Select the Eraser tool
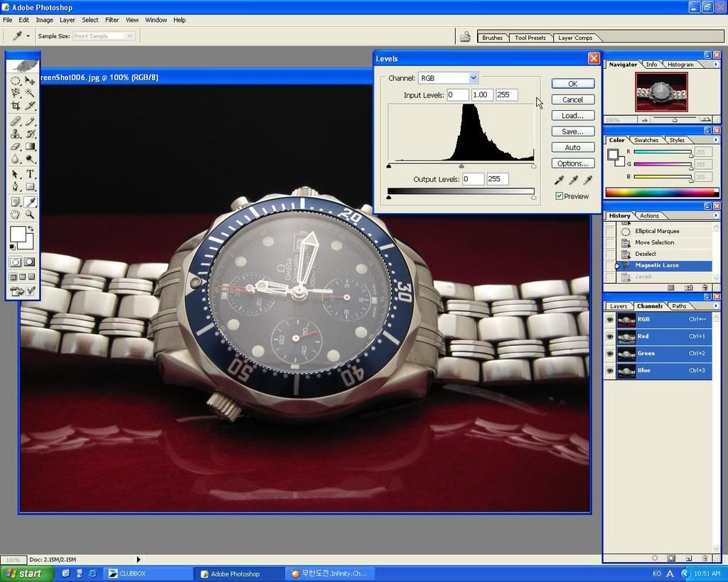The image size is (728, 582). click(16, 146)
